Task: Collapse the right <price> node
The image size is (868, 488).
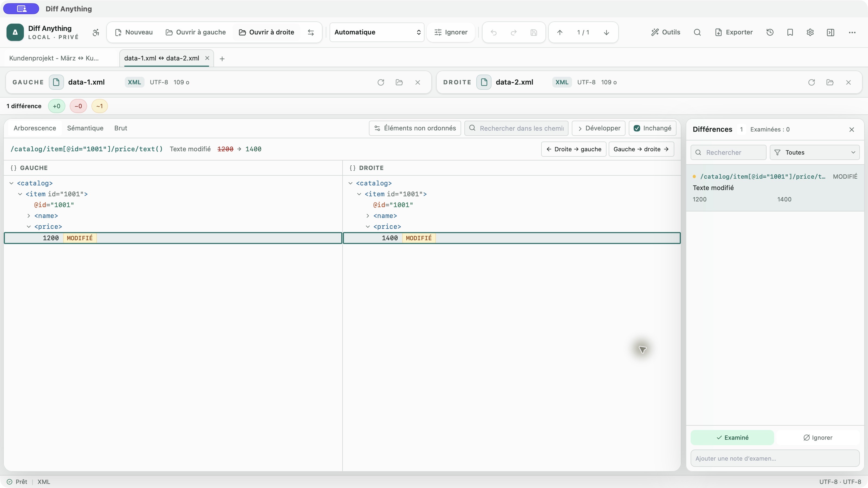Action: (x=368, y=227)
